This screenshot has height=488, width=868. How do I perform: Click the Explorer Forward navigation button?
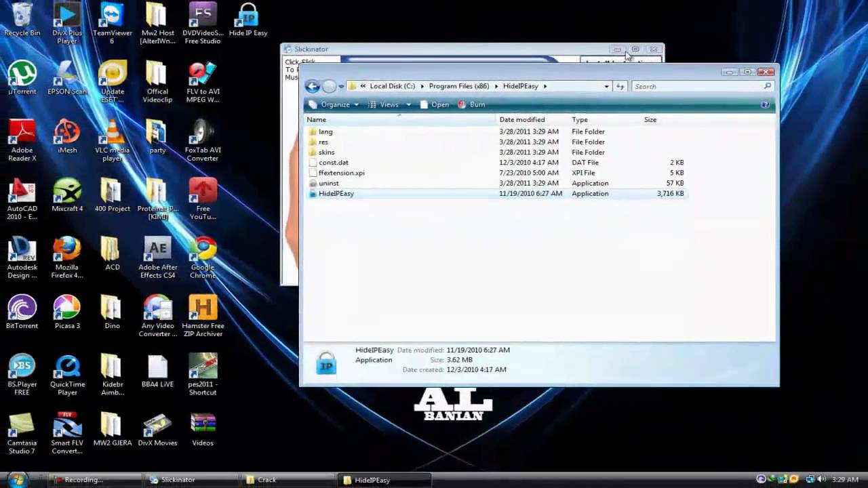point(329,86)
